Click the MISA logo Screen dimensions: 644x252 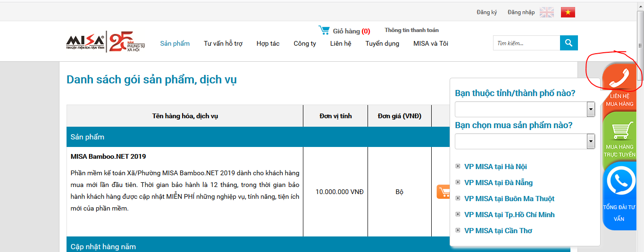[106, 42]
